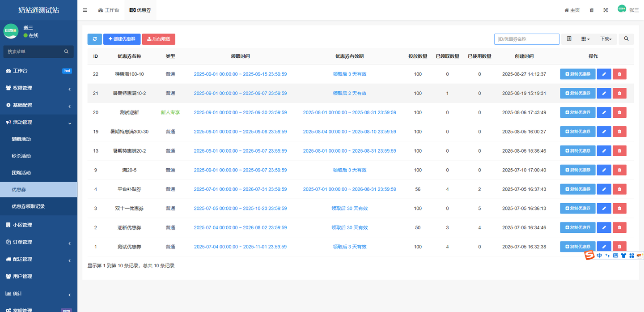Image resolution: width=644 pixels, height=312 pixels.
Task: Select 秒杀活动 in the sidebar menu
Action: point(21,156)
